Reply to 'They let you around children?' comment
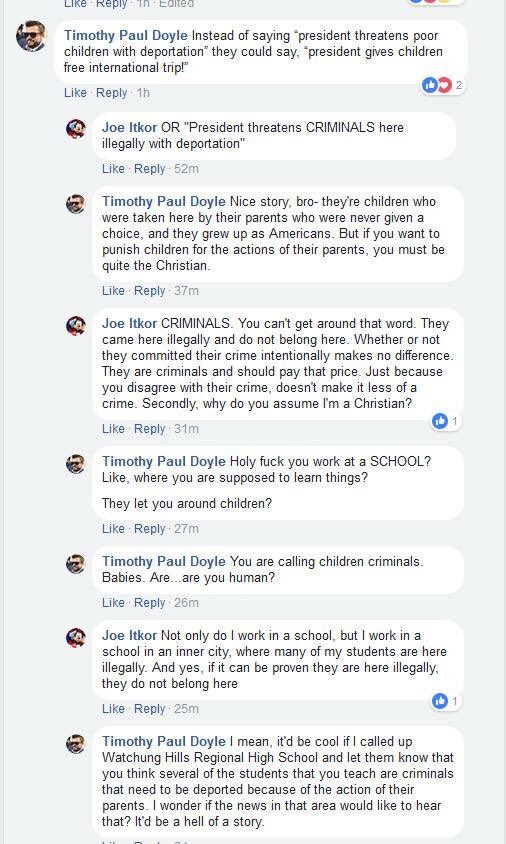 pos(149,529)
